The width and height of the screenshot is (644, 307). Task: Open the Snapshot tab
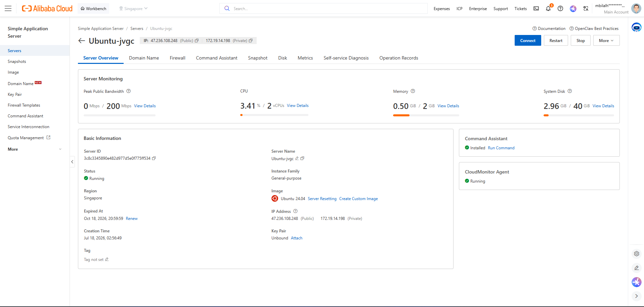pos(258,58)
